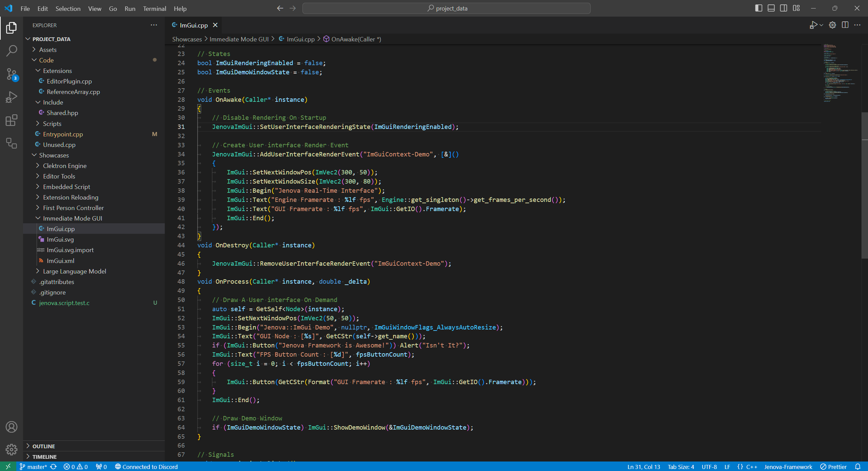Image resolution: width=868 pixels, height=471 pixels.
Task: Open the Terminal menu
Action: (155, 8)
